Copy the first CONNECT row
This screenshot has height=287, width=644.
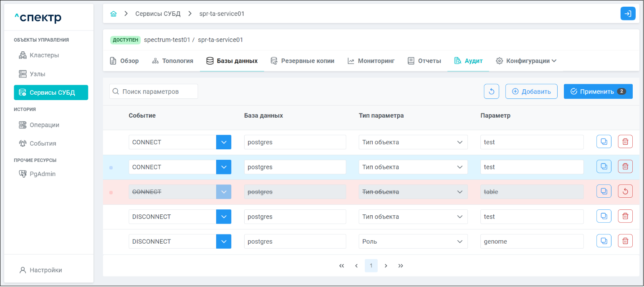[604, 142]
